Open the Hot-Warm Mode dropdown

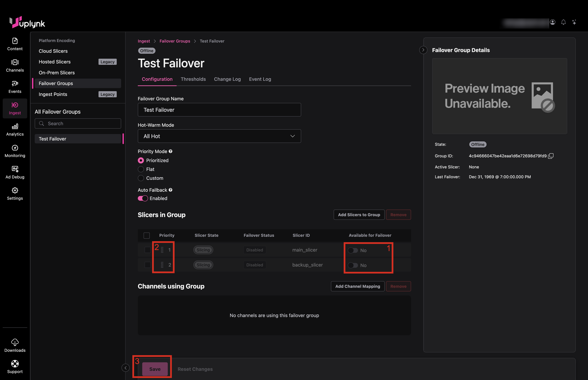point(219,136)
